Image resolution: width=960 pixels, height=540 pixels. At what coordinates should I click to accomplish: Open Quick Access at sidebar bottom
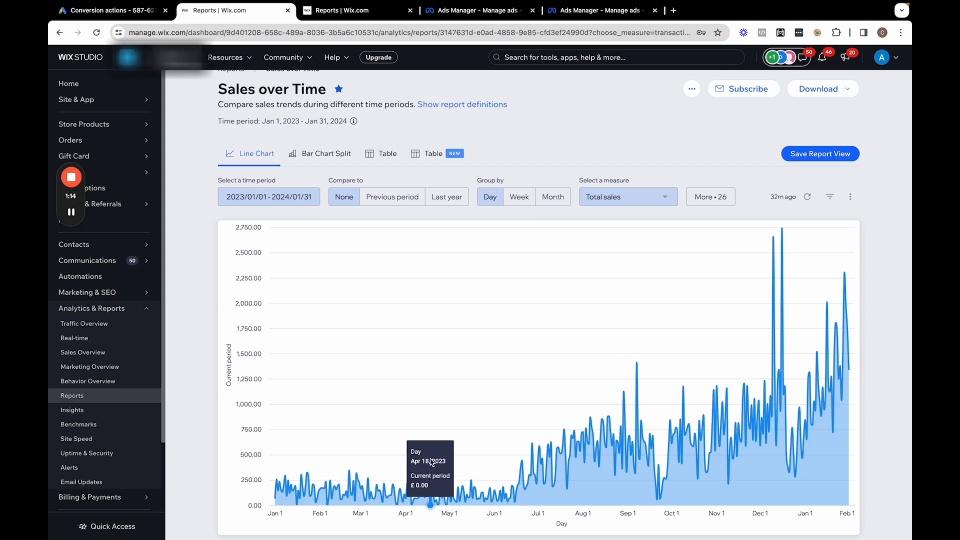pos(107,527)
